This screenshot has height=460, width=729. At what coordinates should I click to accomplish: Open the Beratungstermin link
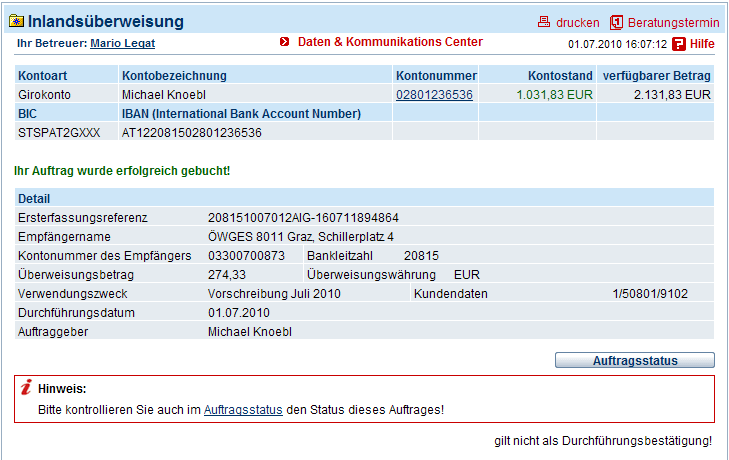(673, 22)
